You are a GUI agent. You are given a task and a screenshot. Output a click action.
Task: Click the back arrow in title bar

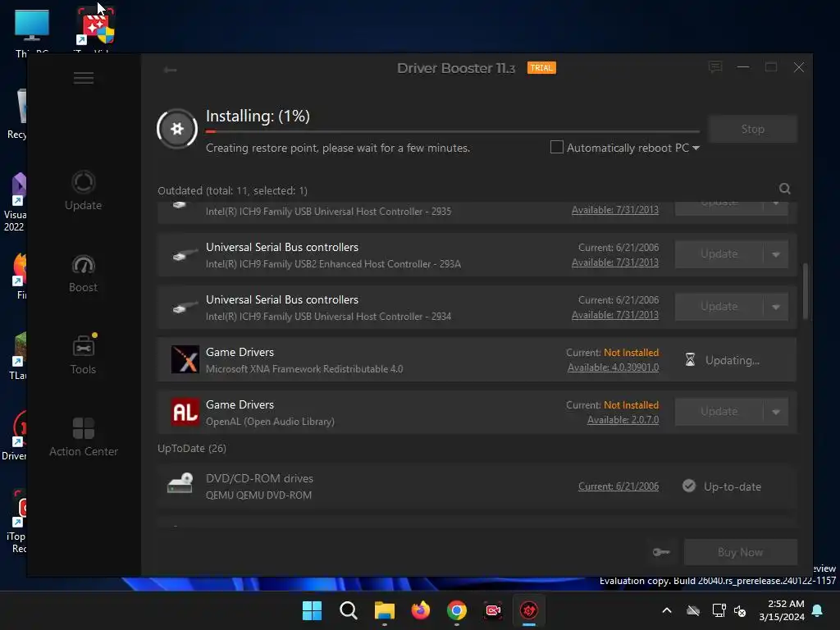171,70
